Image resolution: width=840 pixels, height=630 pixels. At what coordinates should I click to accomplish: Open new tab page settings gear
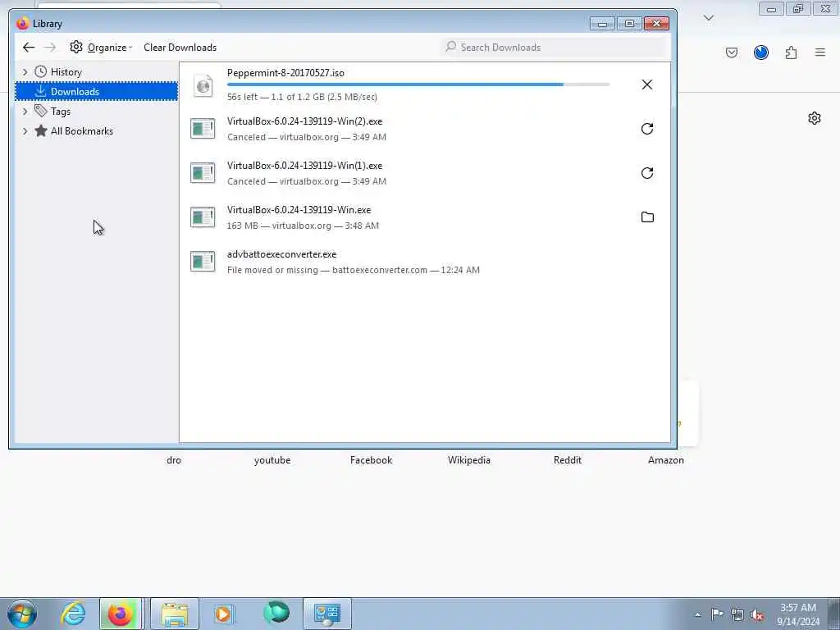click(815, 118)
